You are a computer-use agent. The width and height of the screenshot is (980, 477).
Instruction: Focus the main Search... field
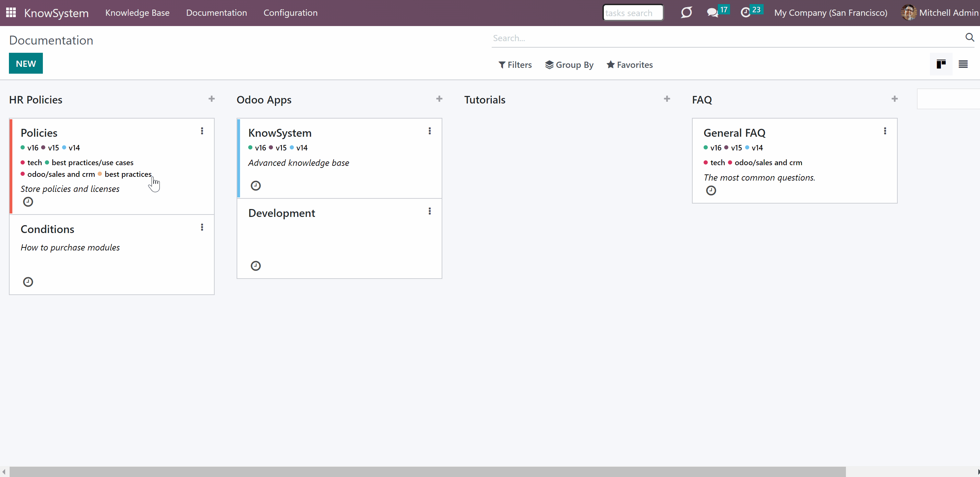pyautogui.click(x=727, y=38)
